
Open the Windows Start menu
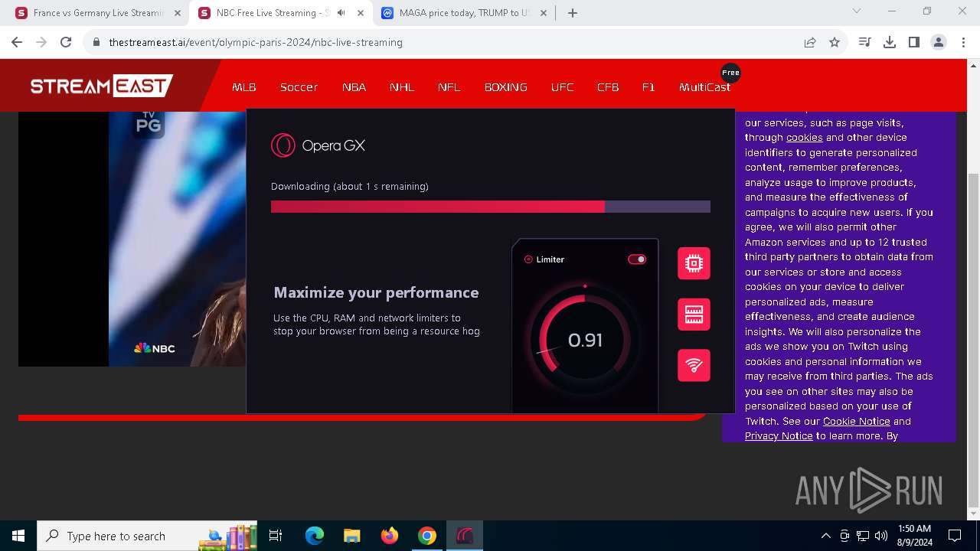(x=18, y=536)
